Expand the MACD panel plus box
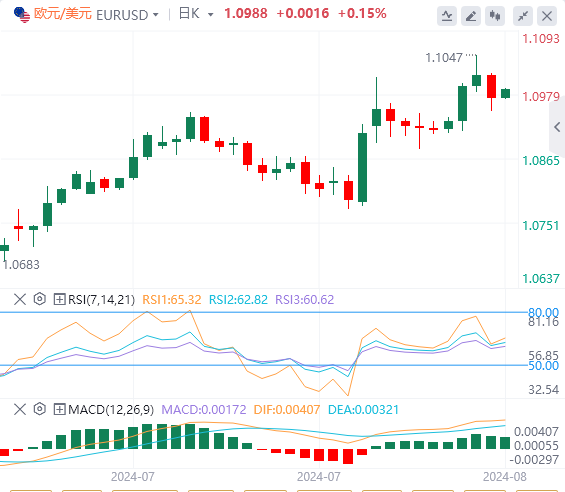Viewport: 565px width, 492px height. [x=59, y=409]
